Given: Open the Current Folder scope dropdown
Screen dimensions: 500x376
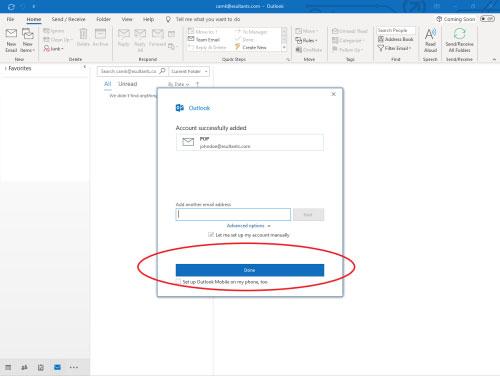Looking at the screenshot, I should tap(189, 71).
